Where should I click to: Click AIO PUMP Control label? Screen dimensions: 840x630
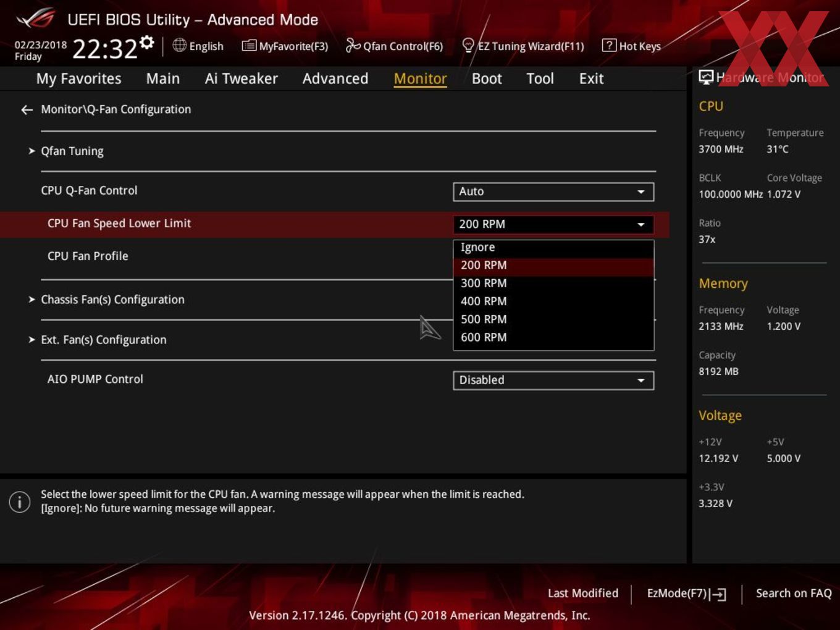(x=95, y=379)
